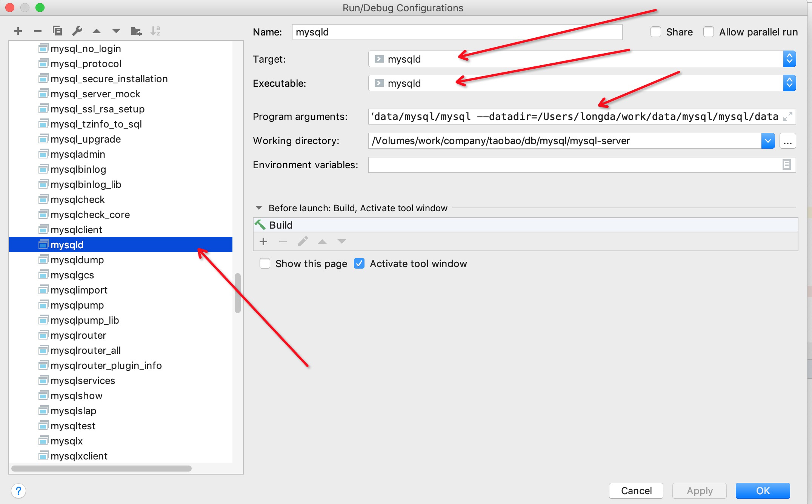Focus the Name input field
Screen dimensions: 812x504
[x=457, y=32]
